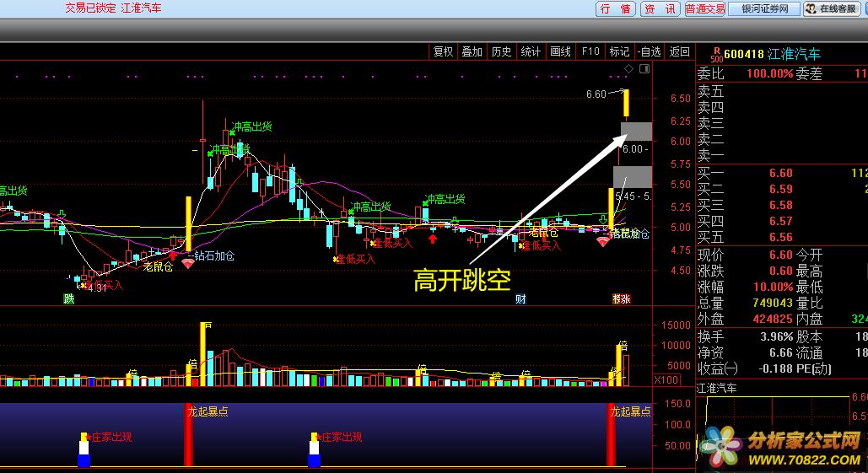Image resolution: width=868 pixels, height=473 pixels.
Task: Click the 涨幅 10.00% value
Action: pos(774,288)
